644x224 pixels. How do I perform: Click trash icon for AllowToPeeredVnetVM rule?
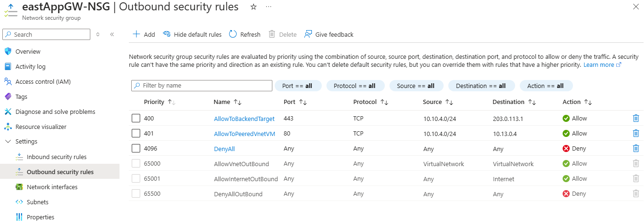pyautogui.click(x=636, y=134)
